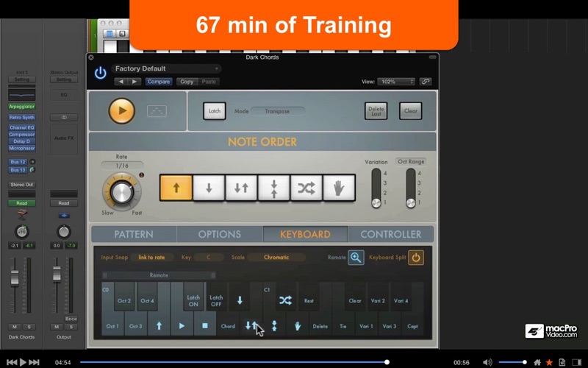588x368 pixels.
Task: Click the play remote key
Action: tap(182, 325)
